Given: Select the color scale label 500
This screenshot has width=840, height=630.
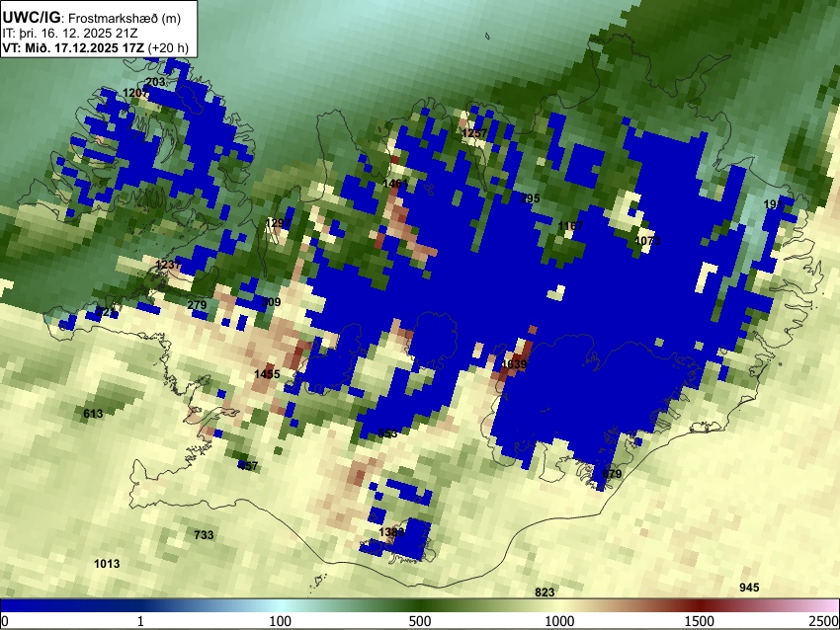Looking at the screenshot, I should coord(420,621).
